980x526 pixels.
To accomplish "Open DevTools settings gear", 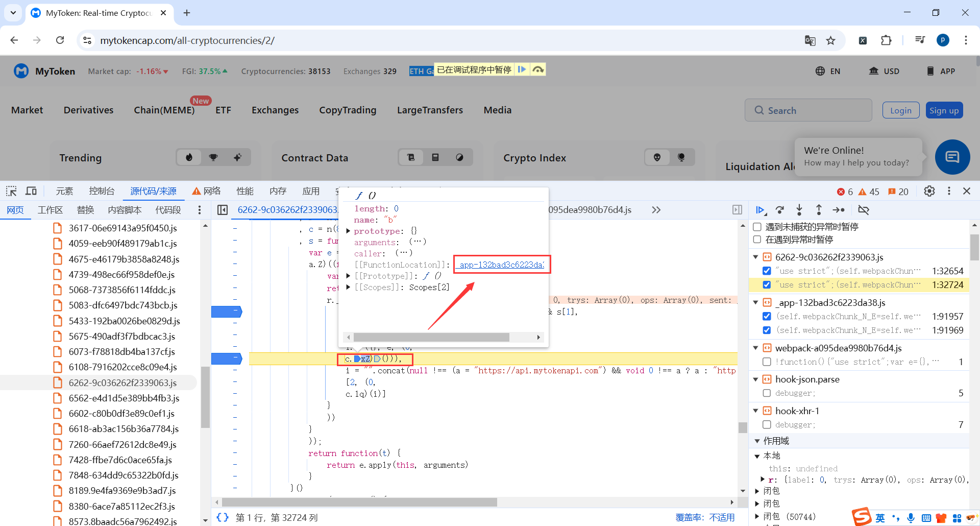I will (x=929, y=191).
